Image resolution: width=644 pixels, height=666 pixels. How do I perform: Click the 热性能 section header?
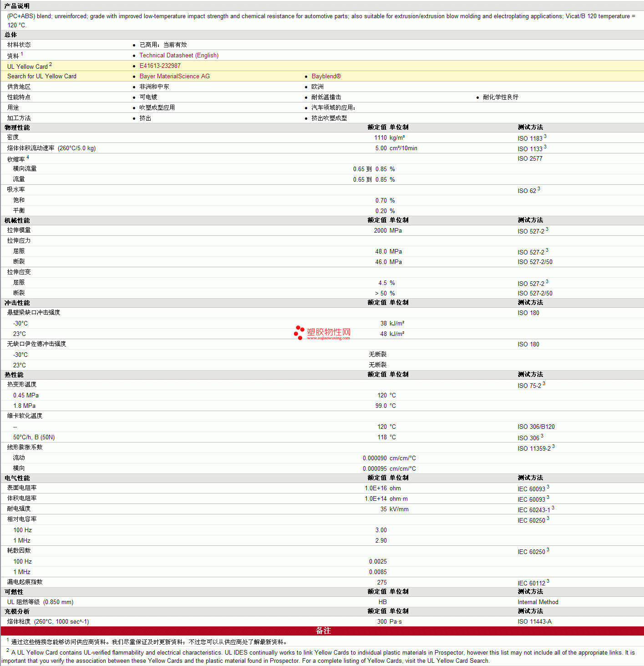pyautogui.click(x=14, y=375)
